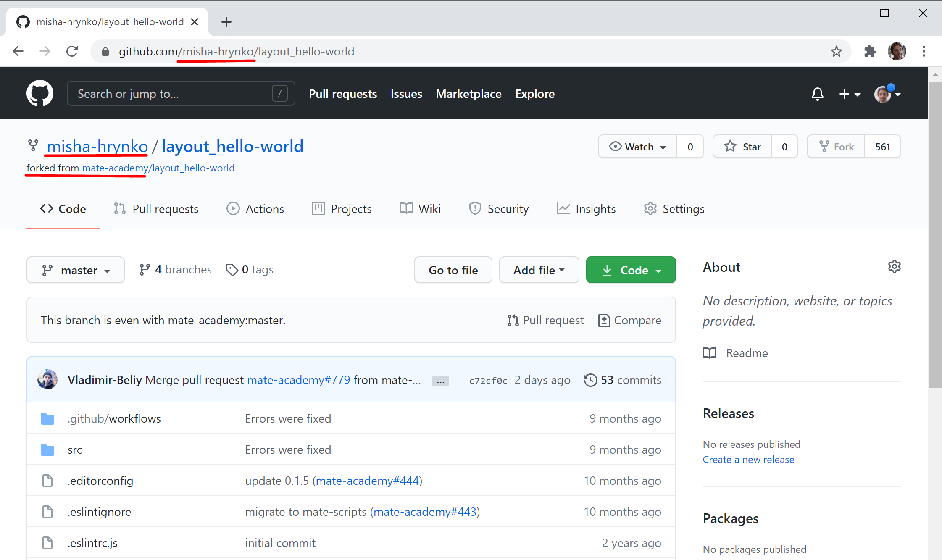Open the .editorconfig file
Image resolution: width=942 pixels, height=560 pixels.
click(x=100, y=481)
